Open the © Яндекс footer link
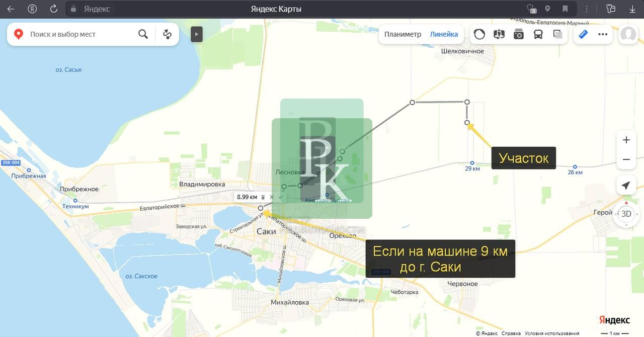Screen dimensions: 644x337 (487, 333)
